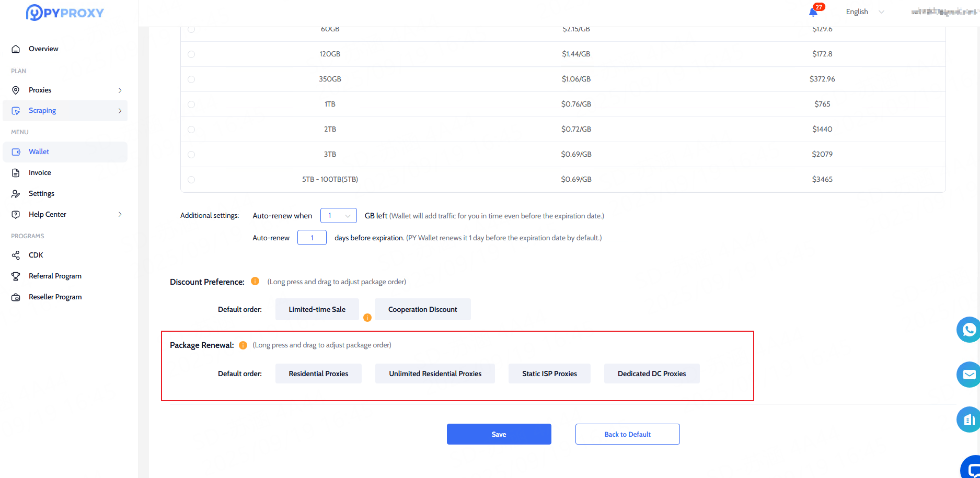Open the WhatsApp contact floating icon
This screenshot has width=980, height=478.
click(969, 330)
